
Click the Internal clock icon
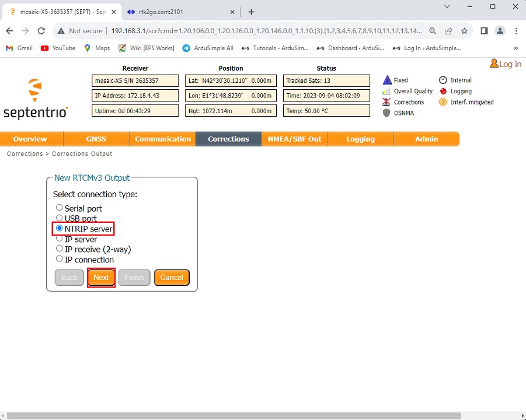coord(443,80)
